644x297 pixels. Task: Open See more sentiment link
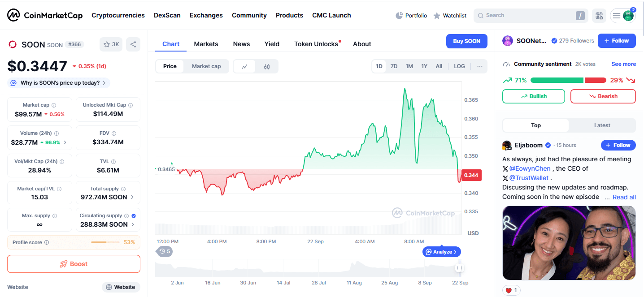(623, 64)
